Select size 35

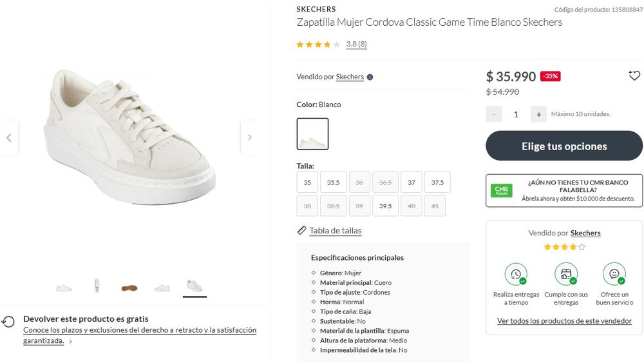pyautogui.click(x=307, y=182)
